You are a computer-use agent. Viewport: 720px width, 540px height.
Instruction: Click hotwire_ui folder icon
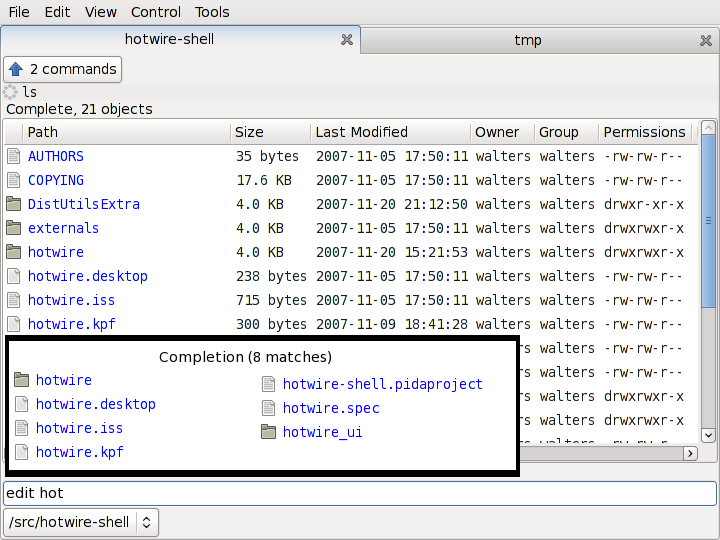point(269,432)
